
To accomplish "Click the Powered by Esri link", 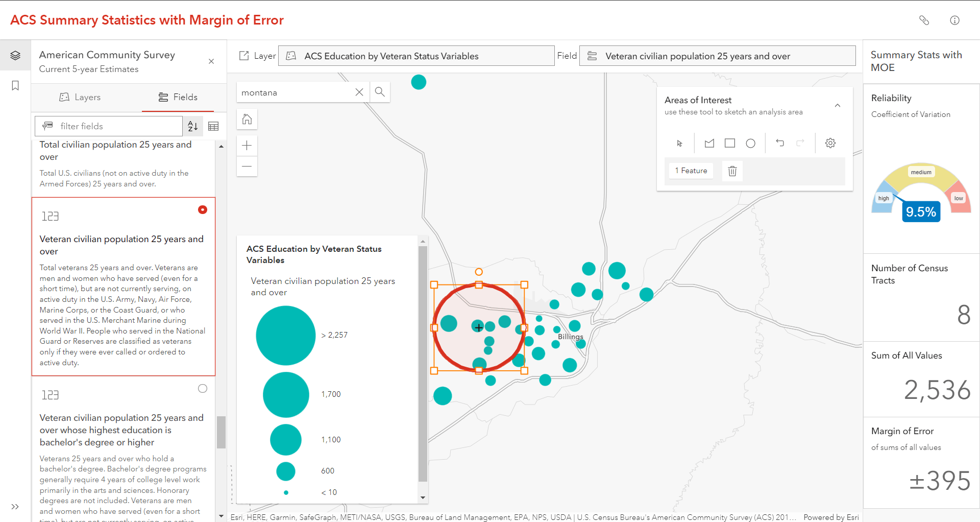I will (831, 517).
